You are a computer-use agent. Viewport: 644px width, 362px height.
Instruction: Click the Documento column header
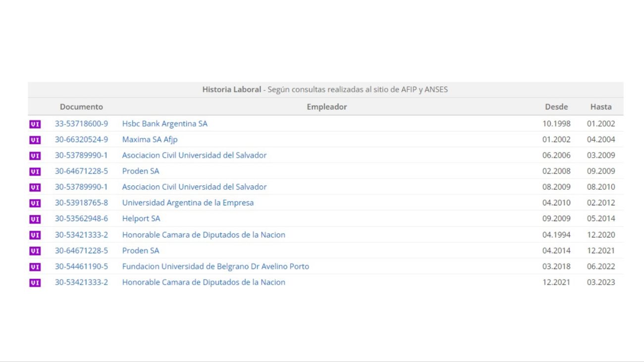coord(81,107)
